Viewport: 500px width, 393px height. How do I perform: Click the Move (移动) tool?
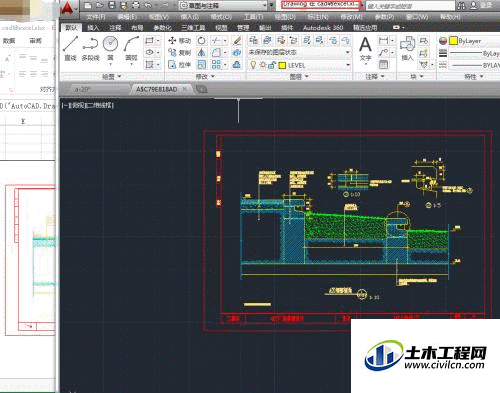point(179,41)
